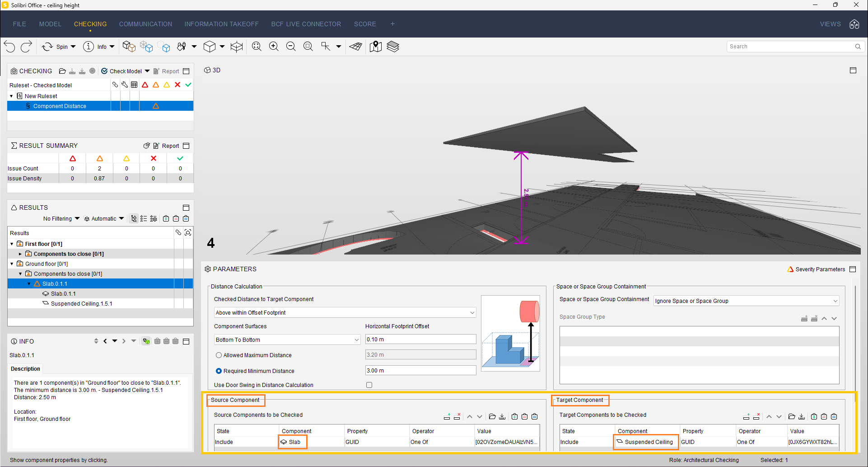
Task: Add new tab with plus button
Action: click(392, 24)
